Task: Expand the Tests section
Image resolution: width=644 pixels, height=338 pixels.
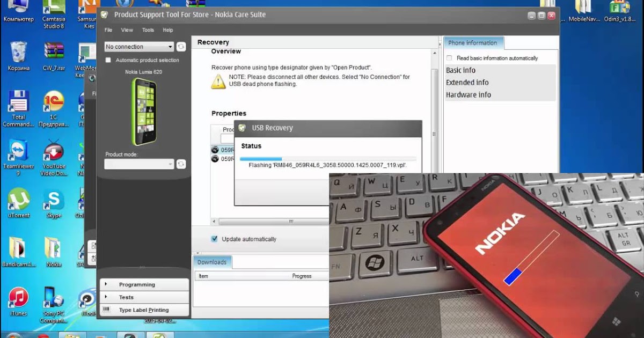Action: pyautogui.click(x=144, y=297)
